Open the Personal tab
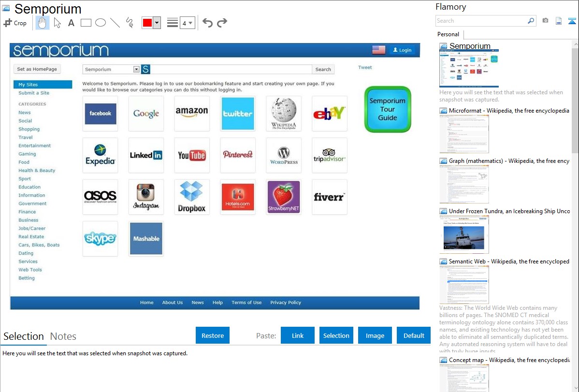Viewport: 579px width, 392px height. [x=448, y=34]
